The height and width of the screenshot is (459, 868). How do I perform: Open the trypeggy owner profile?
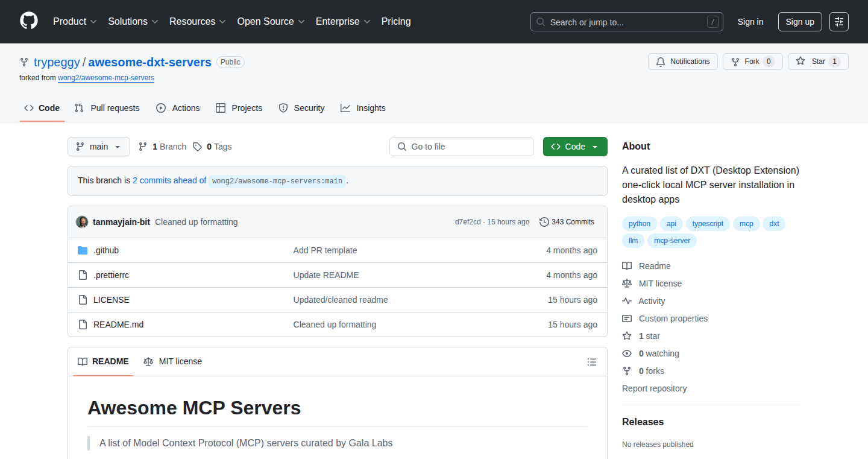click(x=57, y=62)
